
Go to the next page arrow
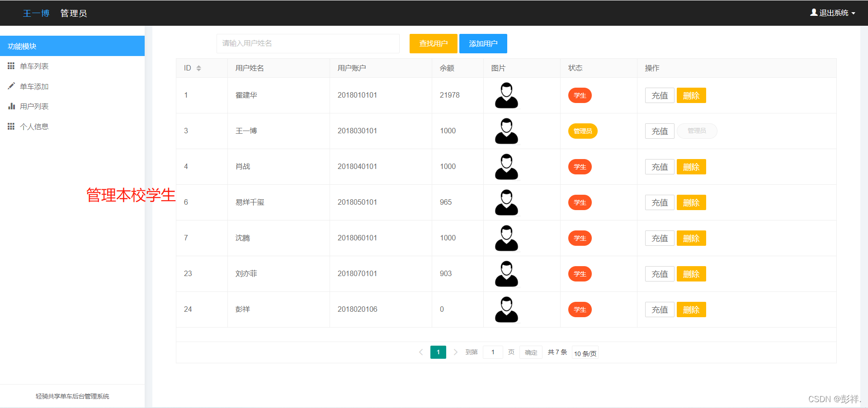pos(455,352)
